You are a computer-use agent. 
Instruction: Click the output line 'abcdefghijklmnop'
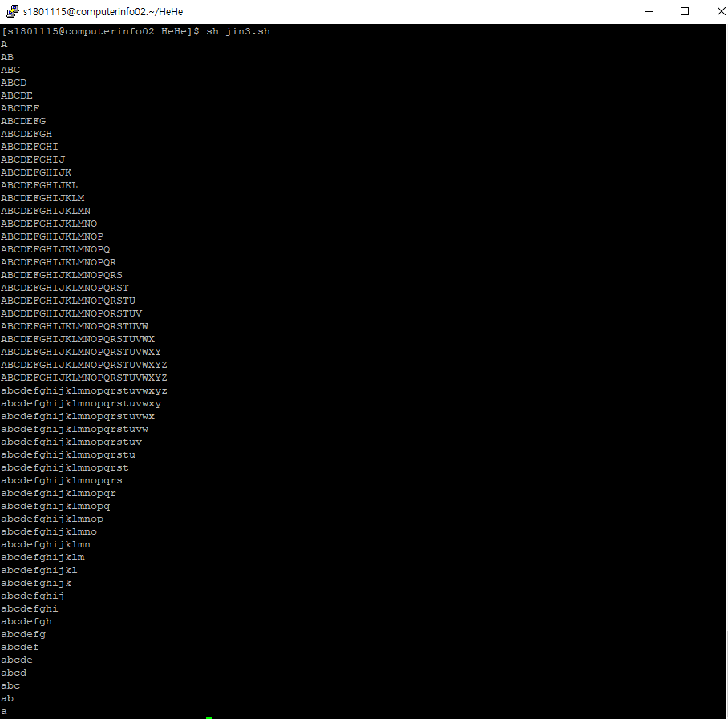tap(52, 519)
